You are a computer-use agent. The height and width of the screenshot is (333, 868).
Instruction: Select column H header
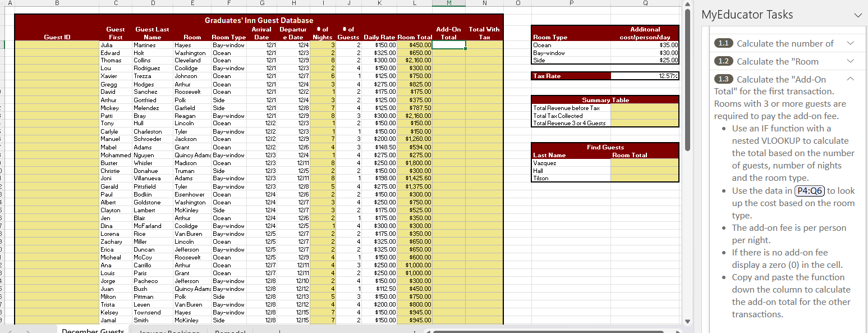coord(294,3)
